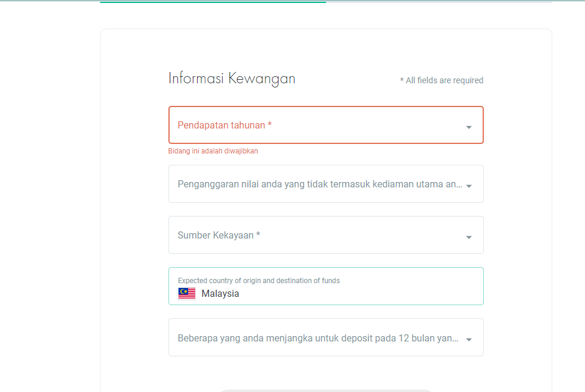Click the Malaysia flag icon
The height and width of the screenshot is (392, 585).
pyautogui.click(x=187, y=293)
